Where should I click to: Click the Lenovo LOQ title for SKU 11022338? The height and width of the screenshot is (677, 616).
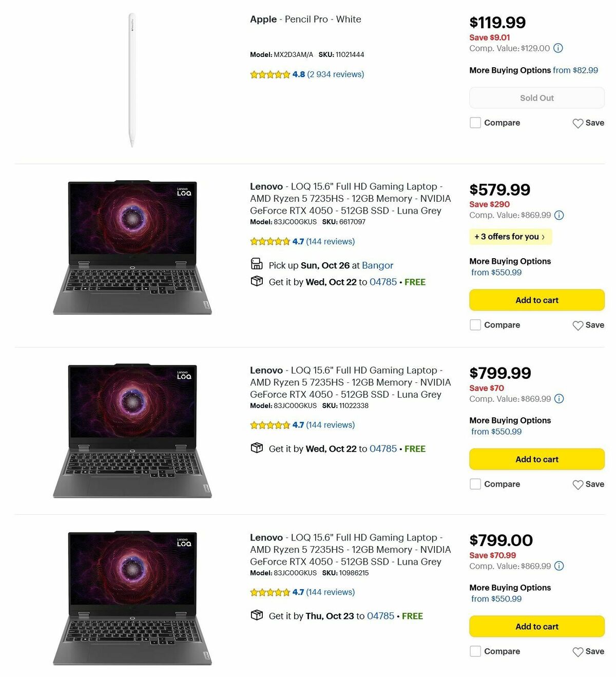pyautogui.click(x=350, y=382)
